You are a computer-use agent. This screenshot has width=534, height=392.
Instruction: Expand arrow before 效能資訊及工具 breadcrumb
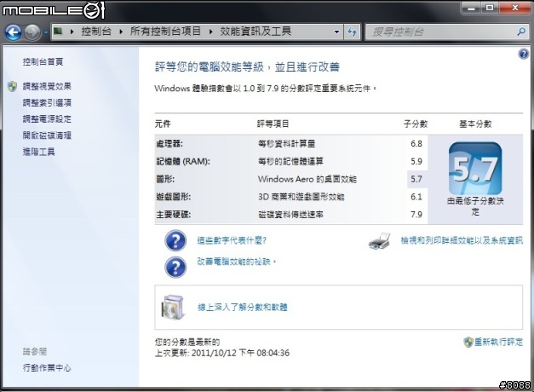(x=211, y=32)
